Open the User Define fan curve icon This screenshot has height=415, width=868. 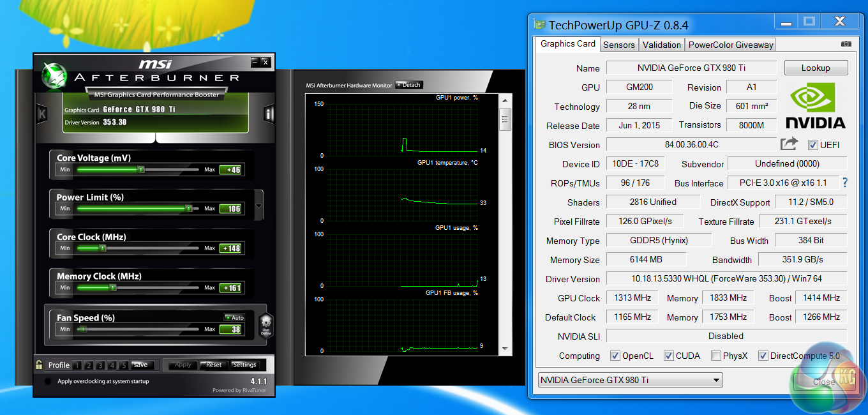coord(266,325)
